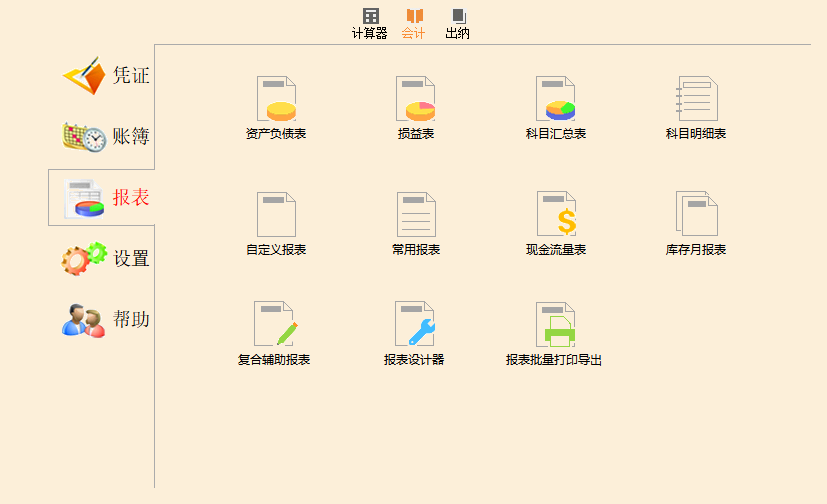The height and width of the screenshot is (504, 827).
Task: Go to the 设置 settings section
Action: point(106,259)
